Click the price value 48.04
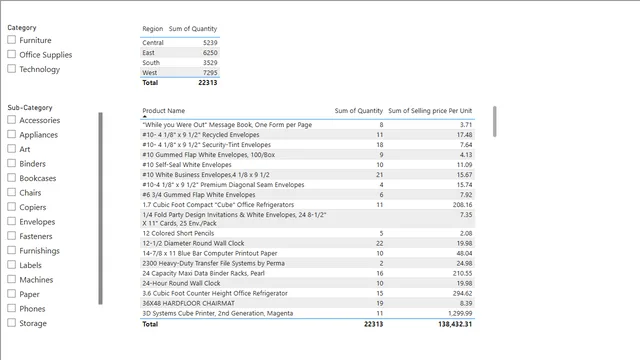Screen dimensions: 640x360 (x=464, y=253)
